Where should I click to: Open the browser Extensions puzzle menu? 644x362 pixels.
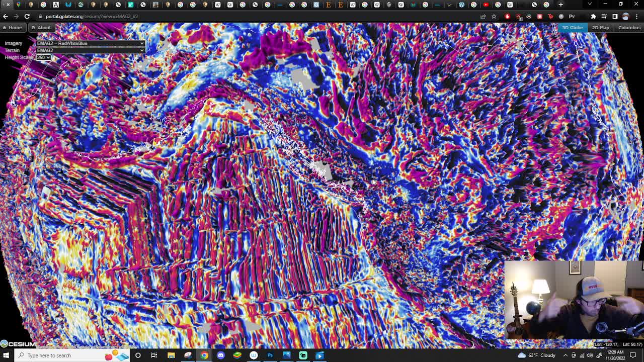[x=593, y=17]
